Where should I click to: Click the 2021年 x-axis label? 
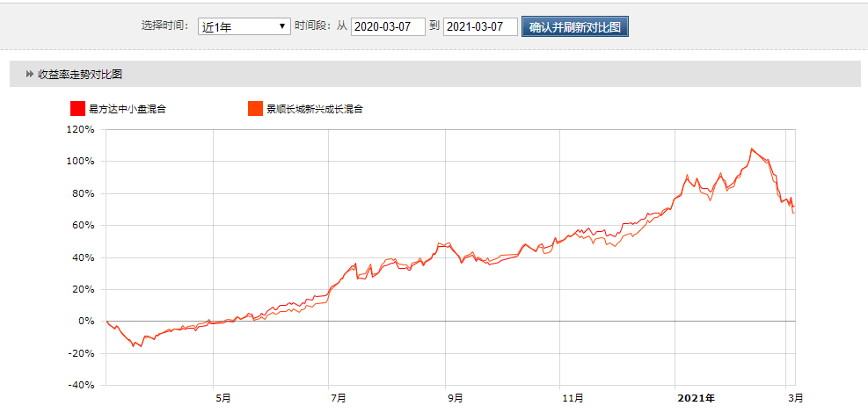tap(697, 398)
